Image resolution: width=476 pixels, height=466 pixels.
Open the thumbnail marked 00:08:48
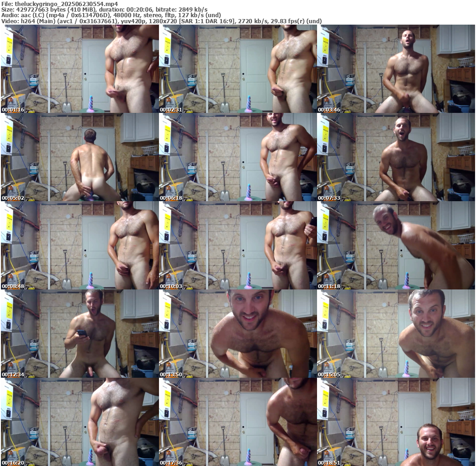coord(80,245)
